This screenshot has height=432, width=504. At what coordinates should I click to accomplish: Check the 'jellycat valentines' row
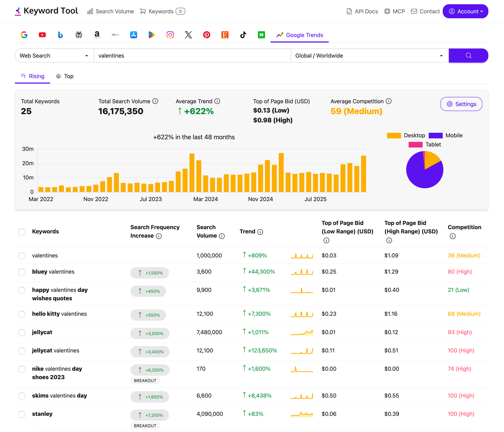coord(22,351)
